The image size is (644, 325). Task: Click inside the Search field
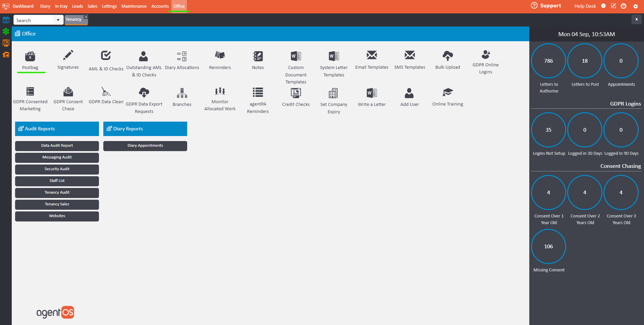34,20
